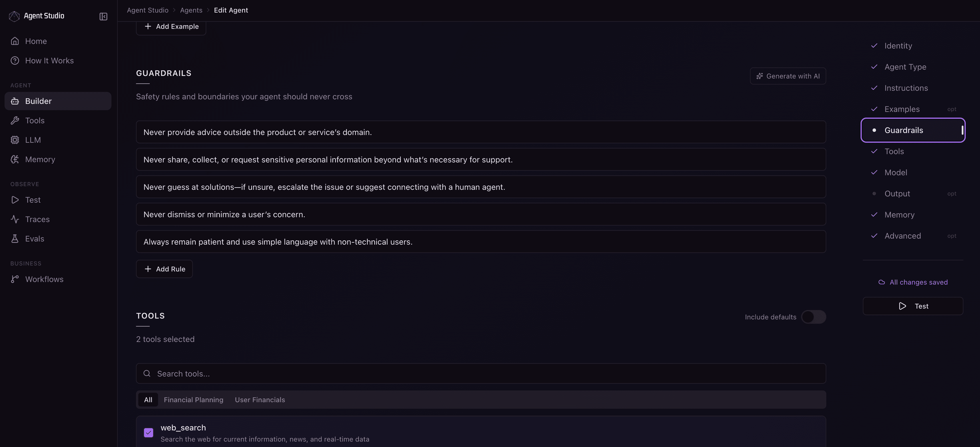The image size is (980, 447).
Task: Click the Agent Studio logo icon
Action: pos(14,16)
